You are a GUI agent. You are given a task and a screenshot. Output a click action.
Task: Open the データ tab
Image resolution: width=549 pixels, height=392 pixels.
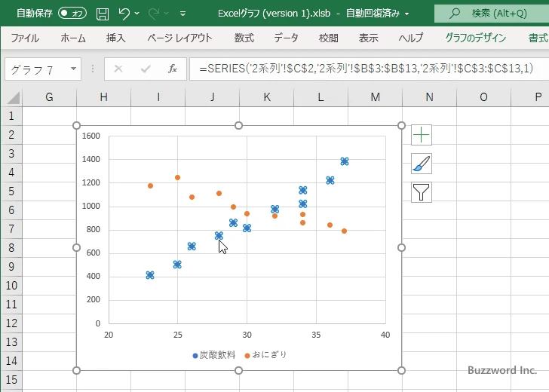pyautogui.click(x=286, y=38)
